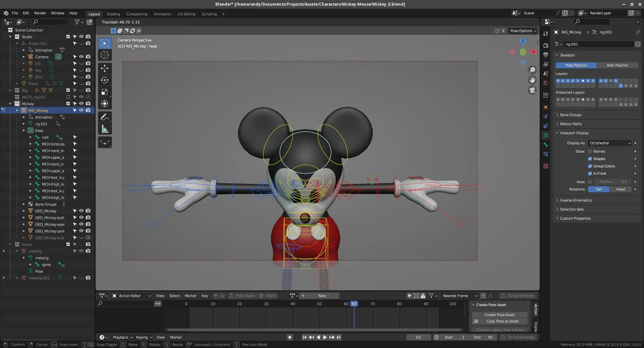Set Relations to Head

pyautogui.click(x=620, y=189)
